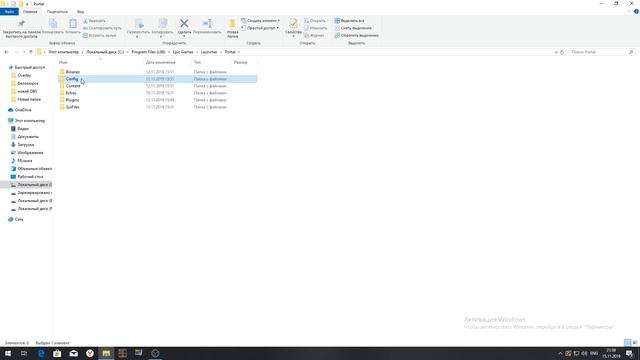
Task: Click the Edit button in ribbon Open group
Action: click(316, 28)
